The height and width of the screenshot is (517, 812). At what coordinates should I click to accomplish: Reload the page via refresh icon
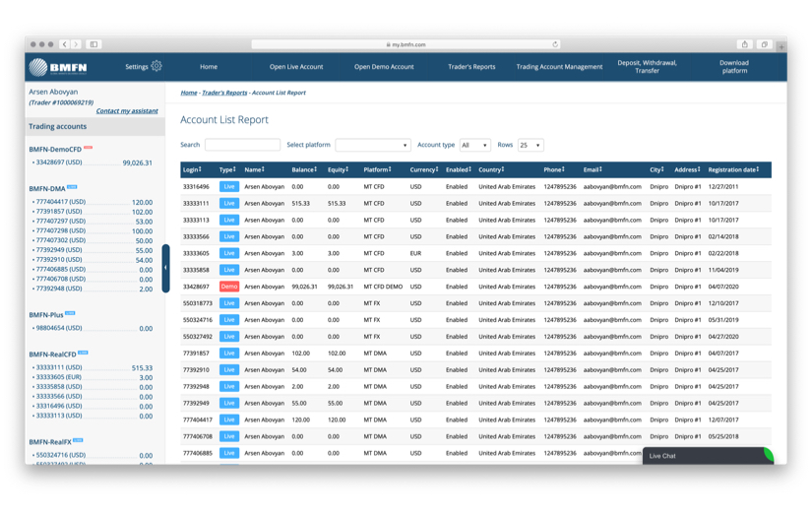555,44
